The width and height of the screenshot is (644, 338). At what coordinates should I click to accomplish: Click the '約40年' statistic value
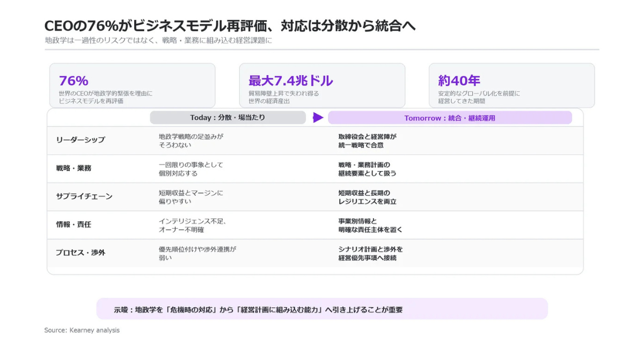pos(459,81)
